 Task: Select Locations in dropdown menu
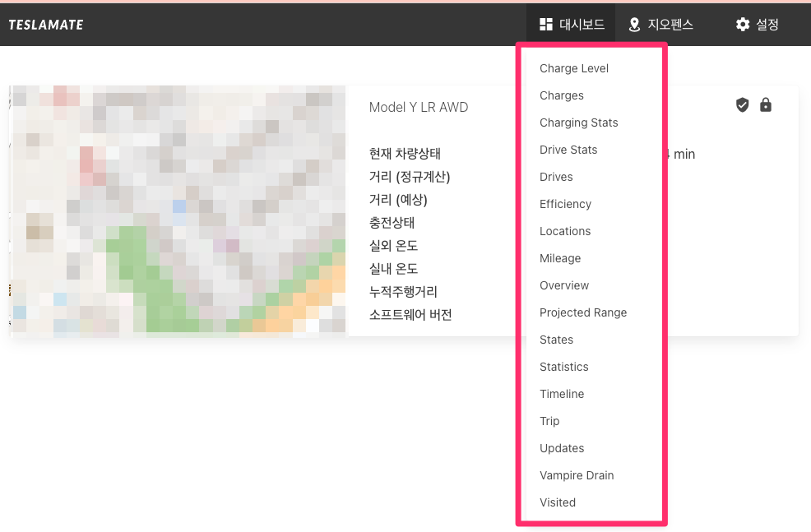click(x=565, y=231)
